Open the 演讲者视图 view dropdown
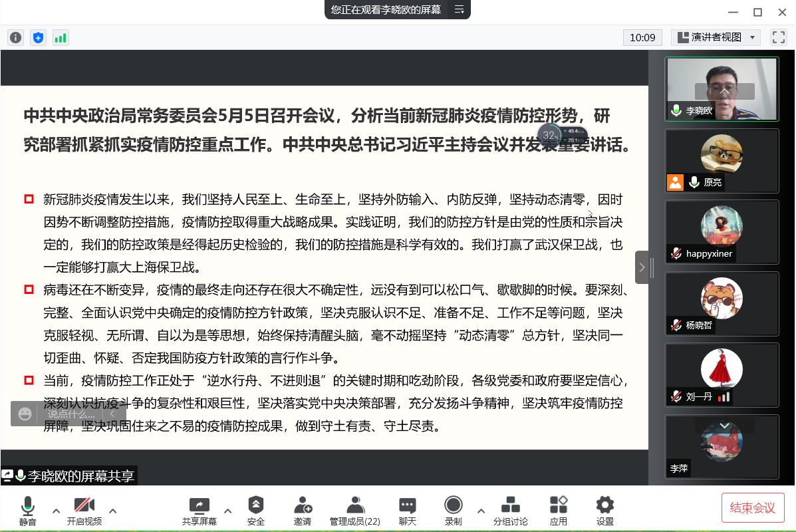This screenshot has height=532, width=796. pos(716,37)
